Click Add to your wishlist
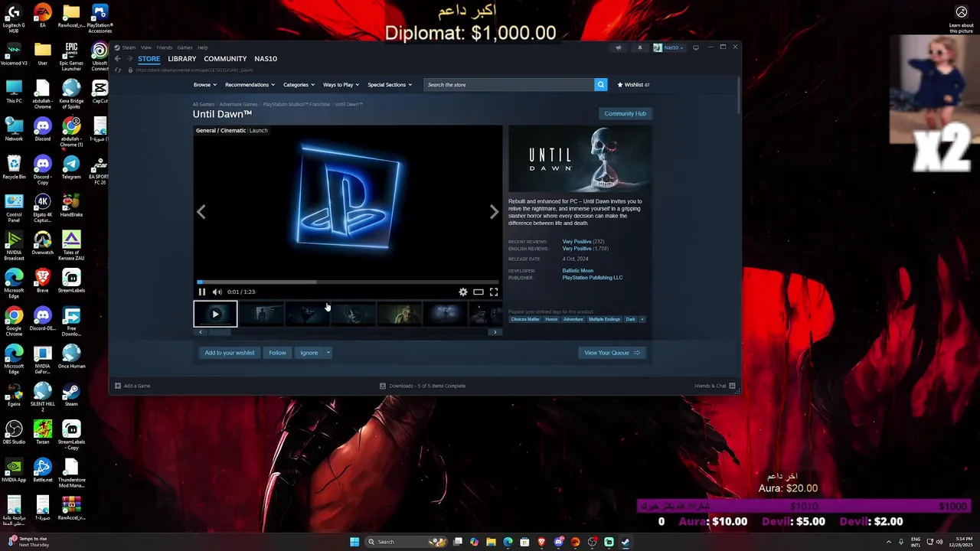Viewport: 980px width, 551px height. [230, 353]
